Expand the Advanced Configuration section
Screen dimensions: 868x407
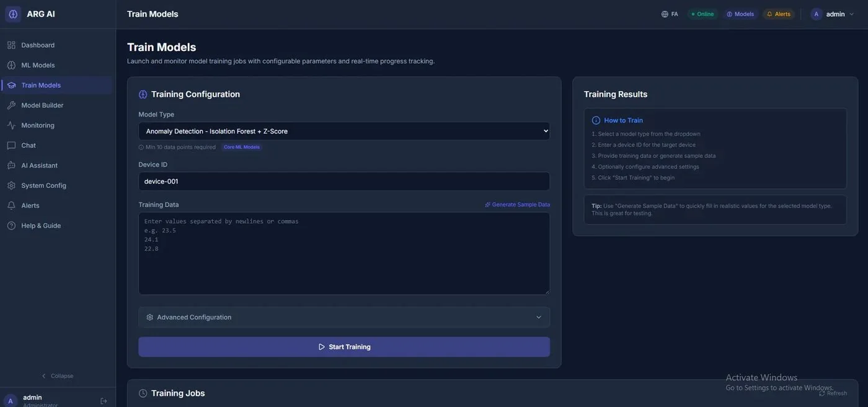344,317
